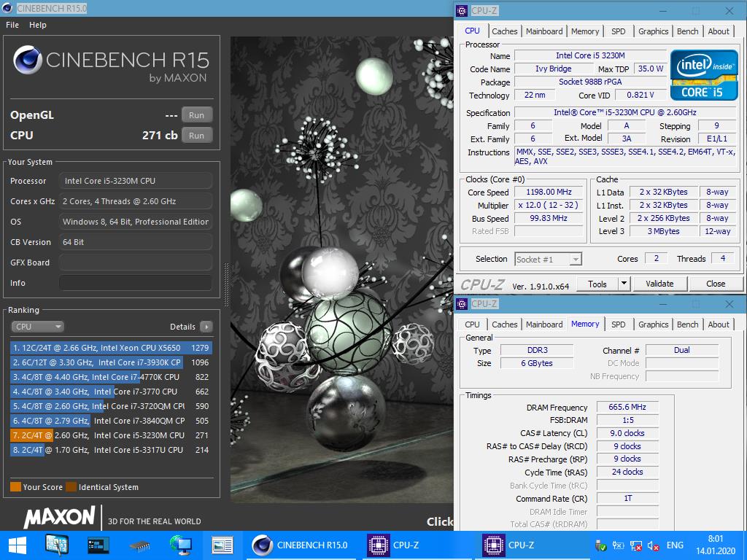Open the Socket #1 selection dropdown

pos(549,260)
